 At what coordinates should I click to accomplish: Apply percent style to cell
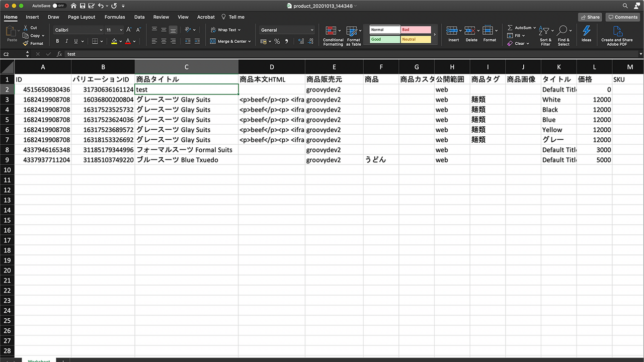(x=277, y=41)
